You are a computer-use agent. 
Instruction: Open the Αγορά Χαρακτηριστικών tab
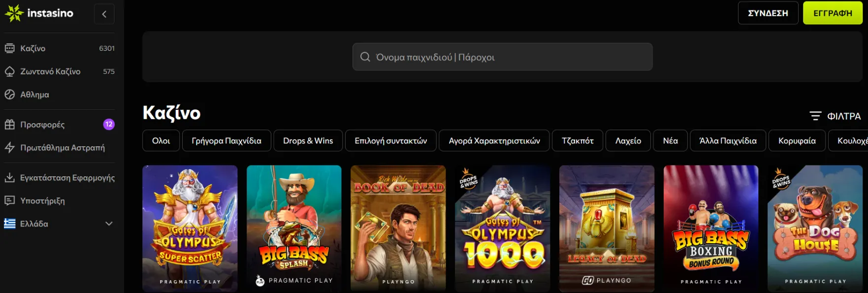[x=494, y=141]
